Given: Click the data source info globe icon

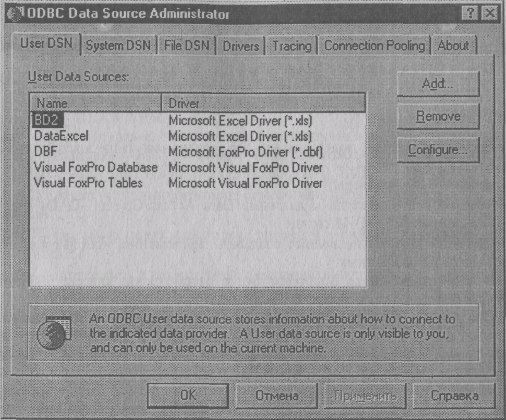Looking at the screenshot, I should [x=54, y=333].
